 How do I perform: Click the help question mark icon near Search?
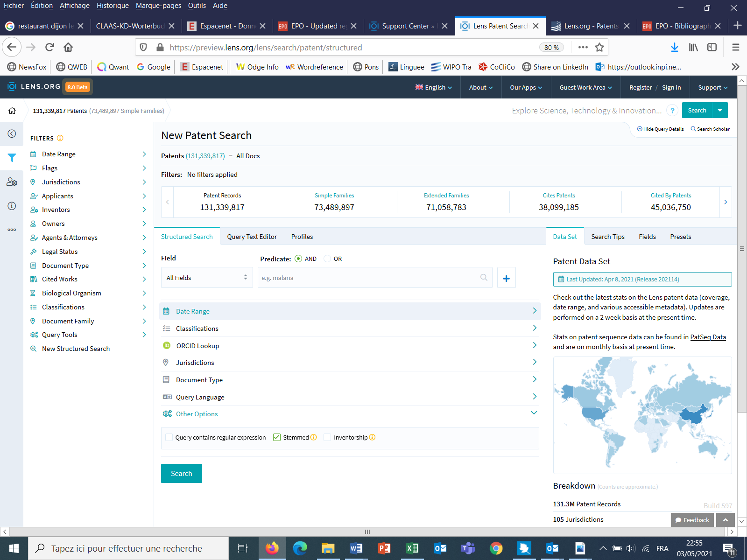tap(672, 111)
